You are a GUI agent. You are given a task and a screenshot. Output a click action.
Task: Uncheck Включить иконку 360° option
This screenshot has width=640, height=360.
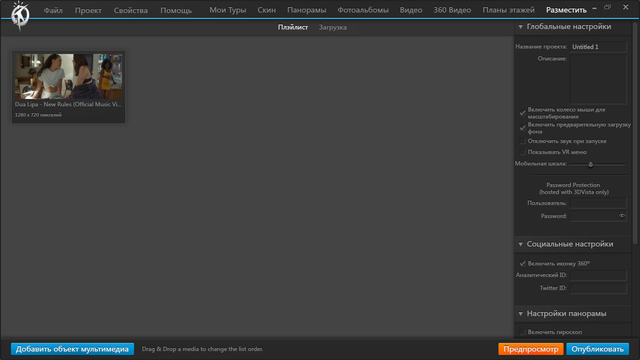522,264
